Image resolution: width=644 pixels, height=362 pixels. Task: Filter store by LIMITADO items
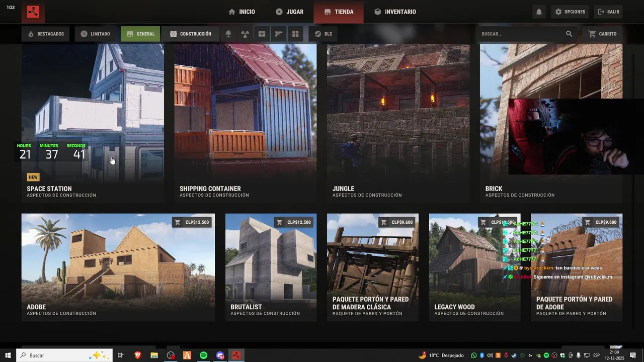pos(95,34)
